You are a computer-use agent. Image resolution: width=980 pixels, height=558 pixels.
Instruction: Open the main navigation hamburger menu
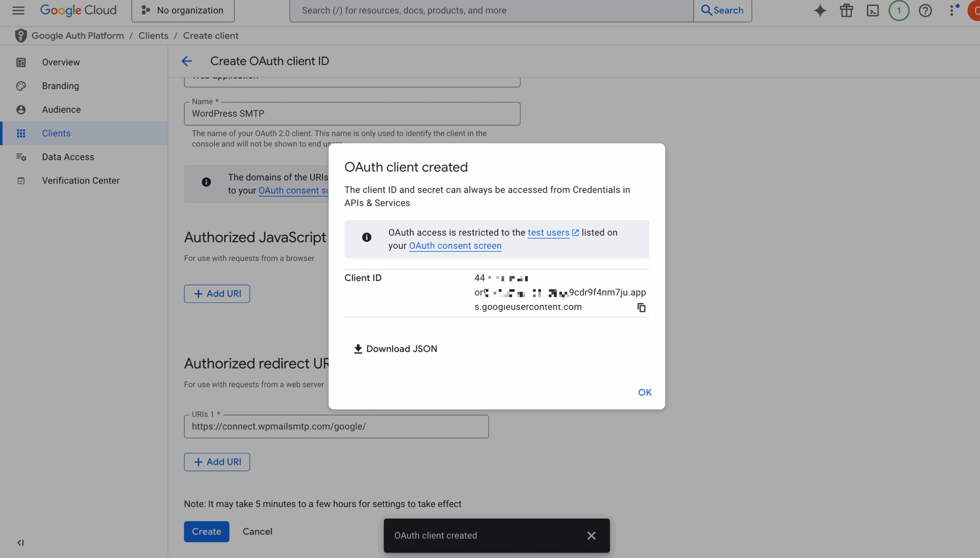tap(18, 10)
